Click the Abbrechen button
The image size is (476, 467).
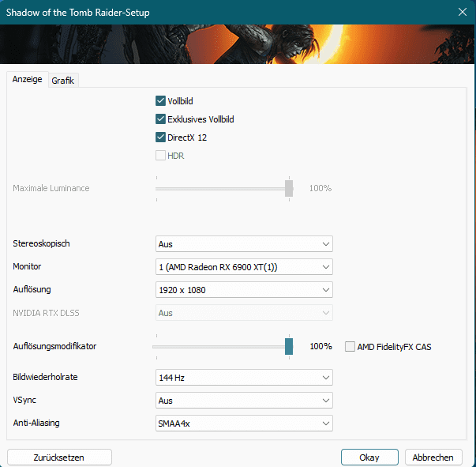(433, 458)
